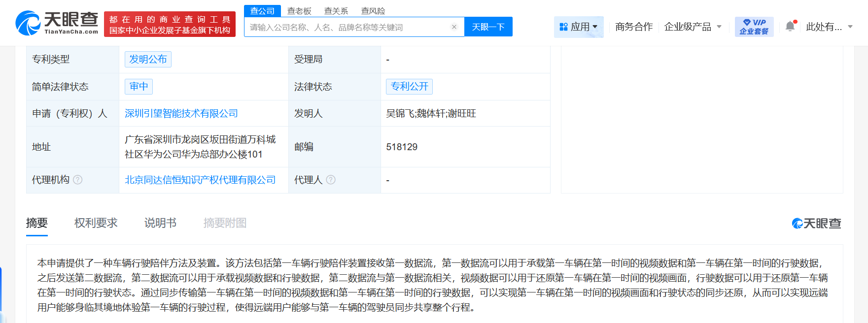
Task: Click the 受理局 label cell
Action: (335, 59)
